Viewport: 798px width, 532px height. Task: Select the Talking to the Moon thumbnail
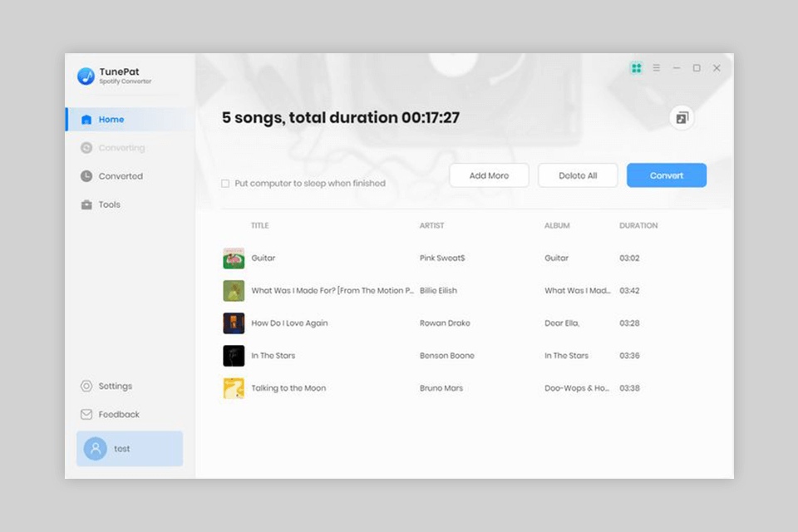pos(234,388)
